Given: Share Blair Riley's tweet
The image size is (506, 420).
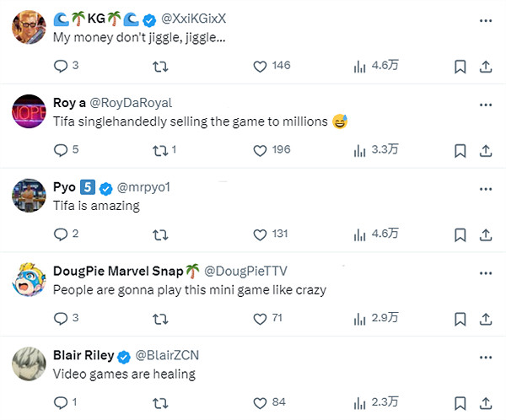Looking at the screenshot, I should pos(486,403).
